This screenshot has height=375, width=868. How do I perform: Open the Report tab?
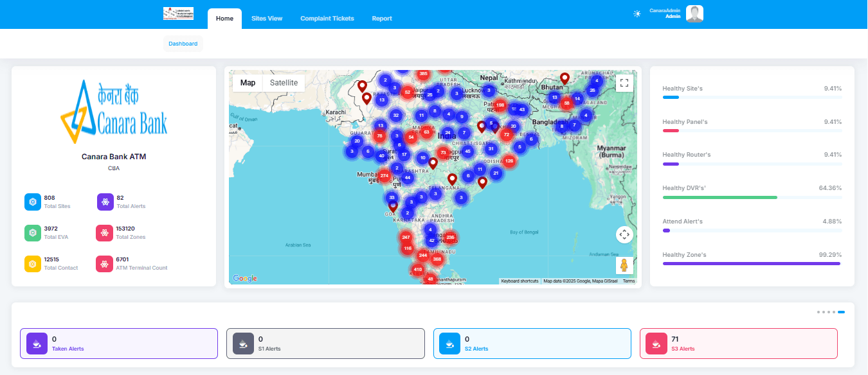pos(382,19)
